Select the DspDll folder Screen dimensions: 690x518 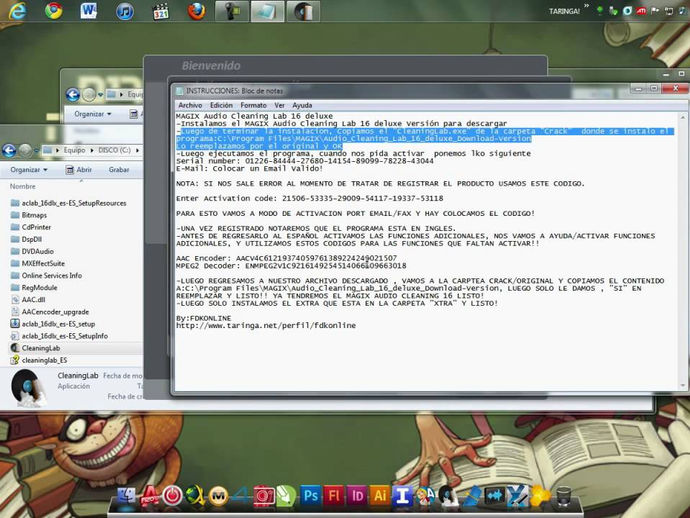[26, 239]
